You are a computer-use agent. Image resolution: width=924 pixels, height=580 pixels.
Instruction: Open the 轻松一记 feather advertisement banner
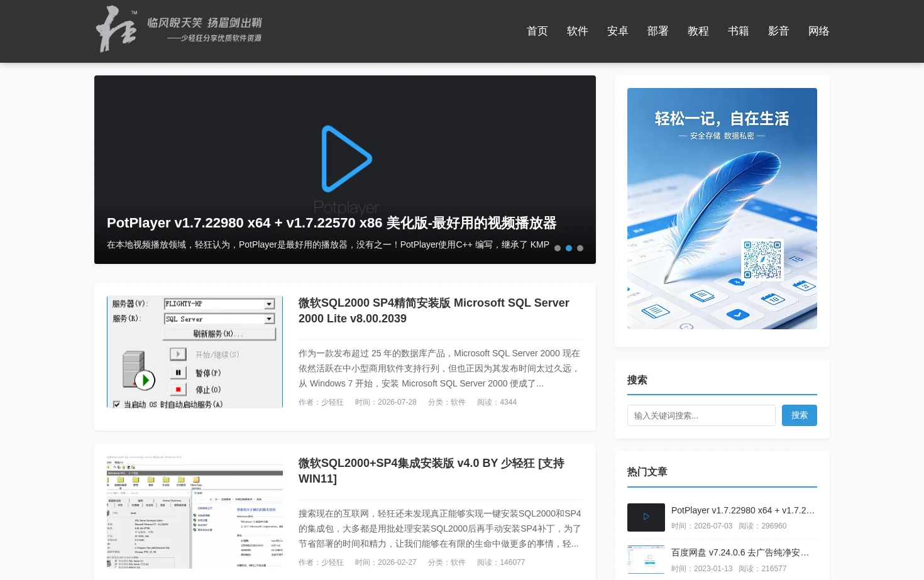pyautogui.click(x=722, y=209)
